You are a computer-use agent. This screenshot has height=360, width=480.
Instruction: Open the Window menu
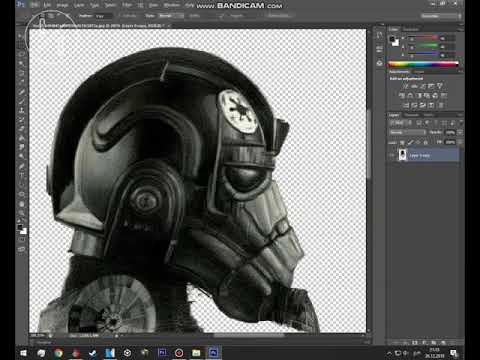click(172, 5)
